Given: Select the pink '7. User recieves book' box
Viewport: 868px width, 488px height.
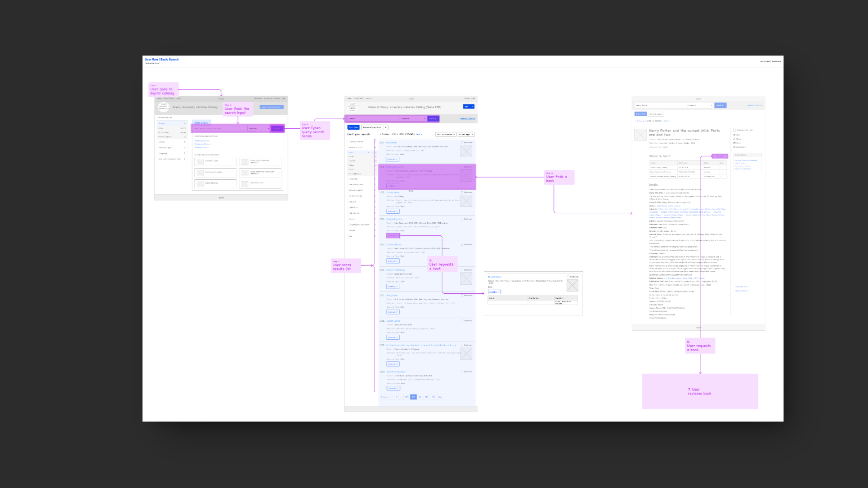Looking at the screenshot, I should coord(700,391).
